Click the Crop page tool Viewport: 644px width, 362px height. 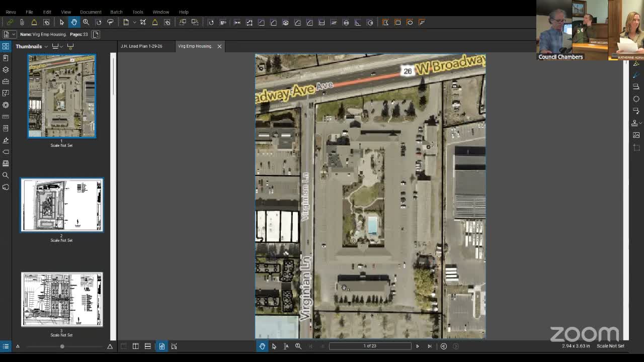click(x=143, y=22)
